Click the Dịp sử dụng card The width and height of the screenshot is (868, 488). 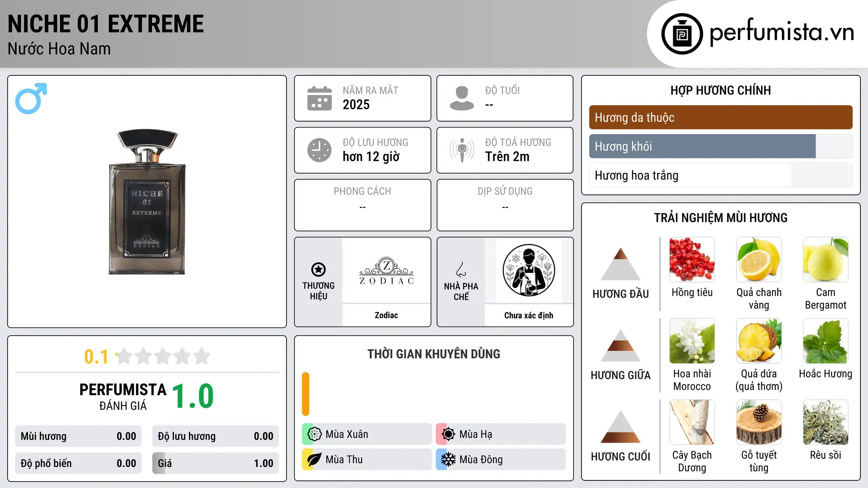point(505,205)
